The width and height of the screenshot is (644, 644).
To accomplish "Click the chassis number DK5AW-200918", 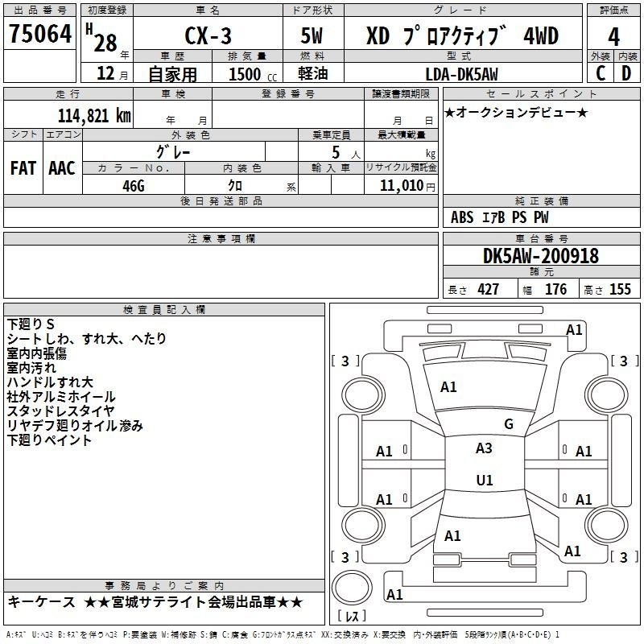I will coord(540,256).
